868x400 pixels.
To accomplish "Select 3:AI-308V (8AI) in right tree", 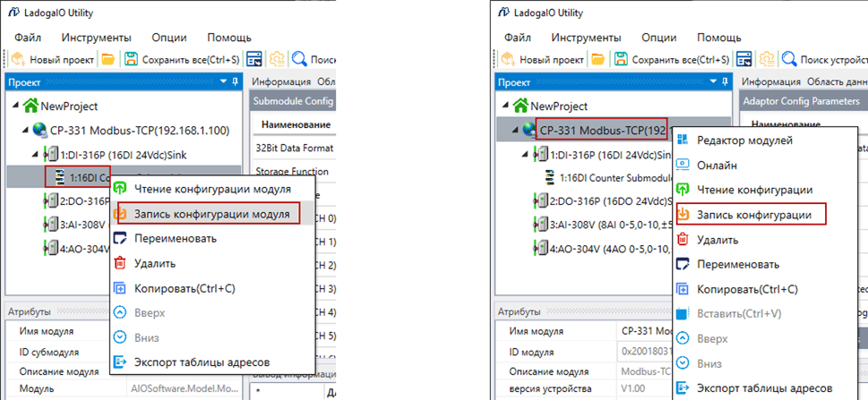I will point(611,226).
